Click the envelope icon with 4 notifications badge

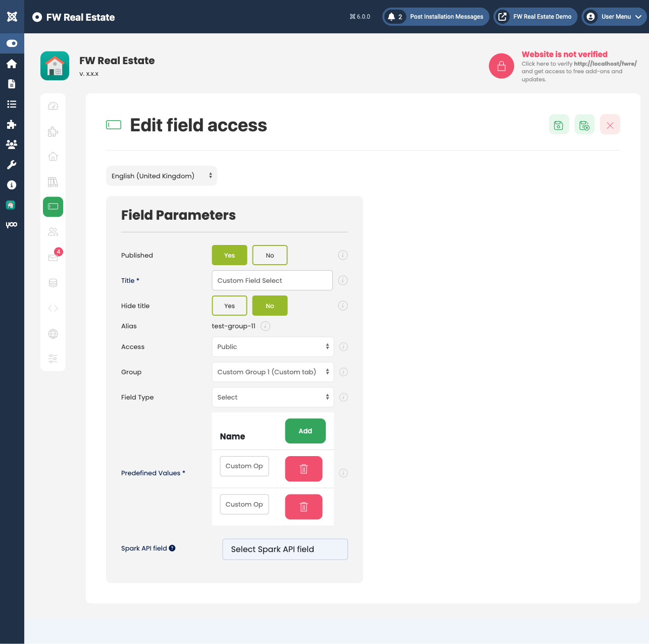point(53,258)
